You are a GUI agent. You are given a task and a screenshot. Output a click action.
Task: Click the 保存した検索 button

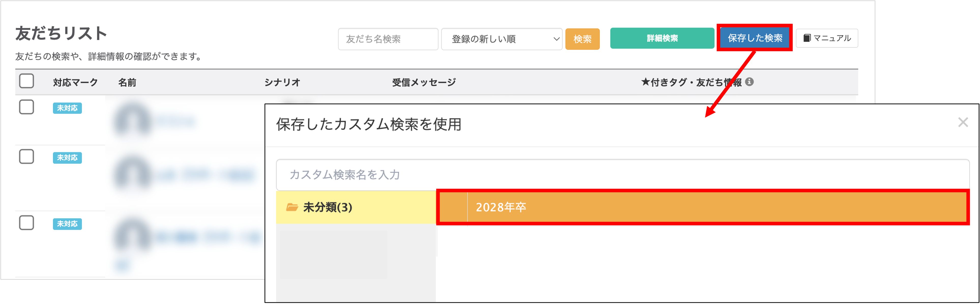point(755,38)
